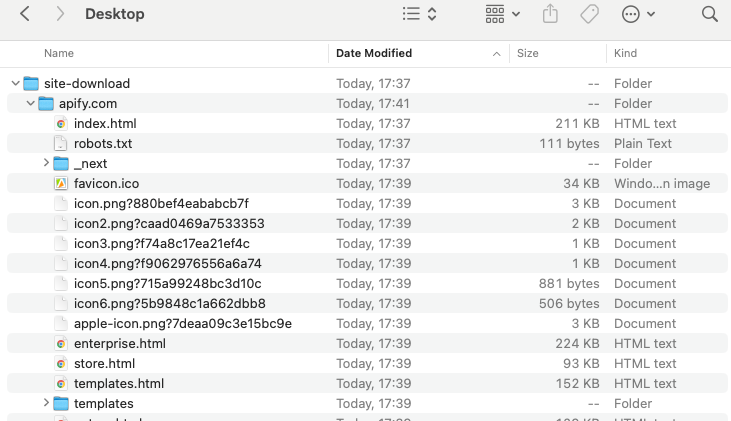Expand the templates folder

[46, 403]
